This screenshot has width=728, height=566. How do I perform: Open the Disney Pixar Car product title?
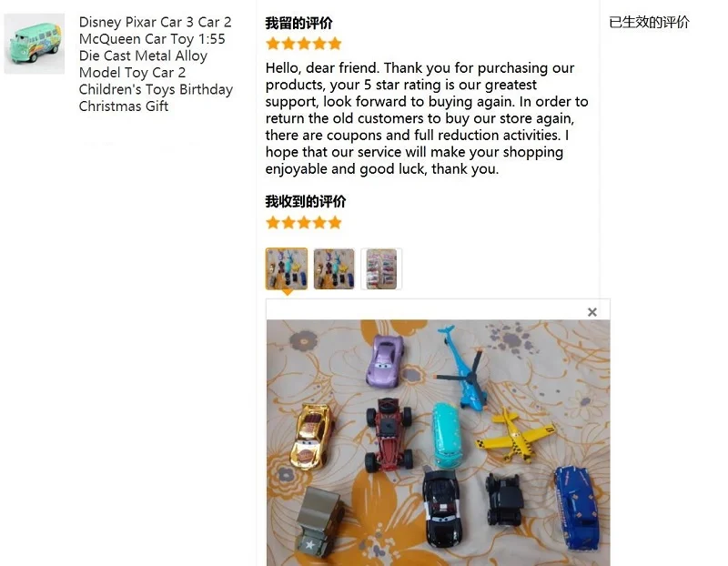[156, 64]
